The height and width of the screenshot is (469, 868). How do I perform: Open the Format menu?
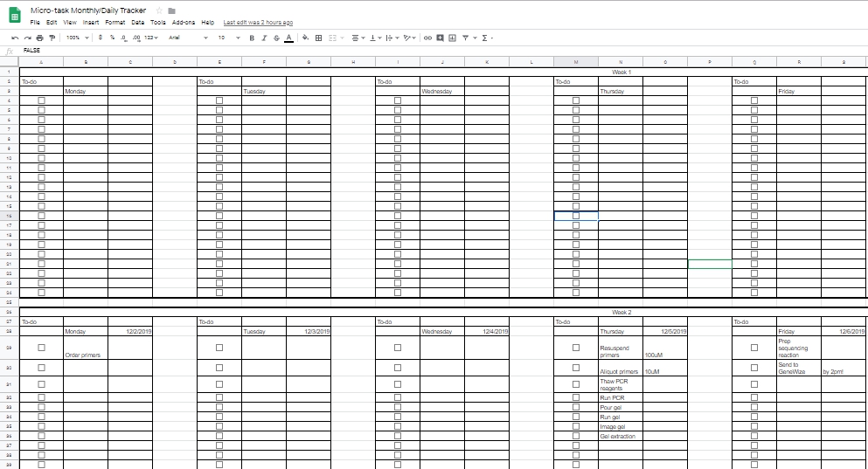[x=115, y=22]
